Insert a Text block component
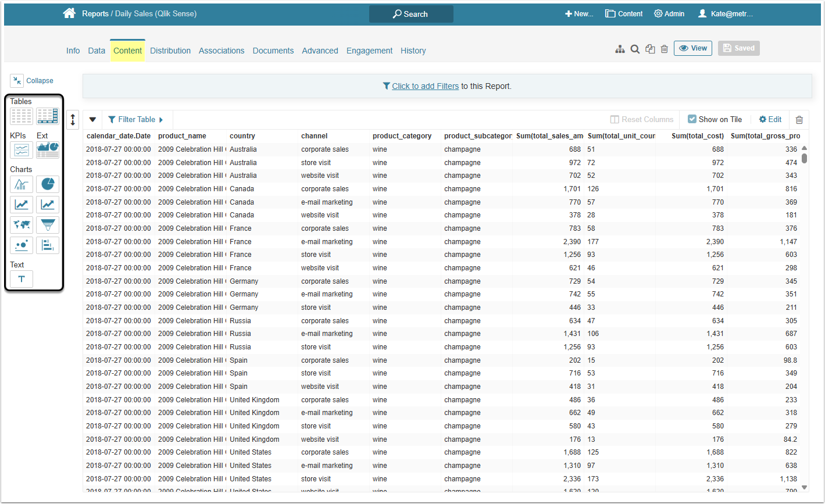The height and width of the screenshot is (504, 825). 22,279
